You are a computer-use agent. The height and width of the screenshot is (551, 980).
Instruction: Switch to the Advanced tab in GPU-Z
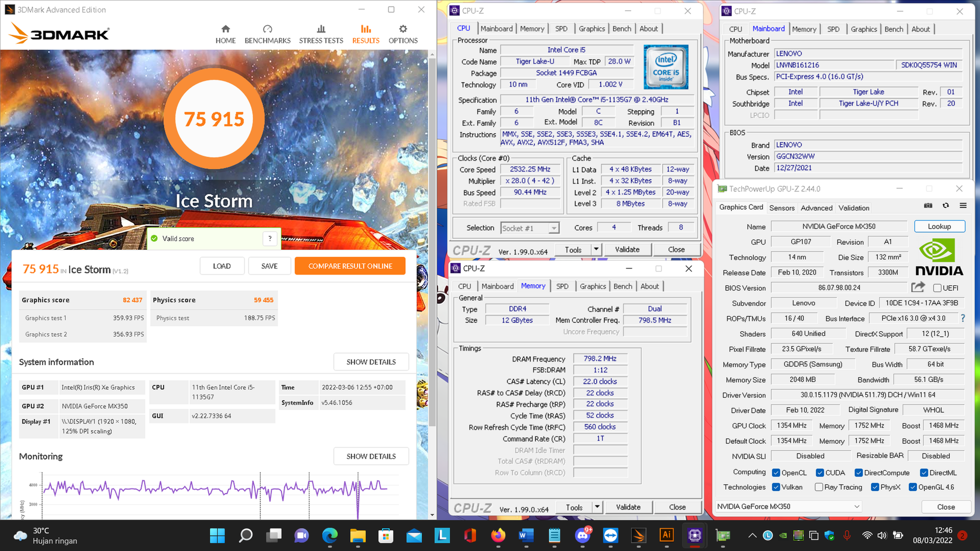(816, 208)
